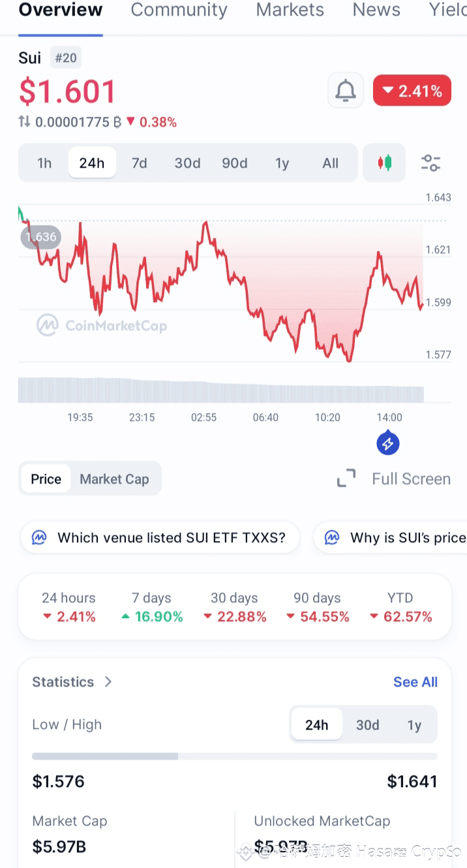Tap the See All link
467x868 pixels.
tap(415, 682)
